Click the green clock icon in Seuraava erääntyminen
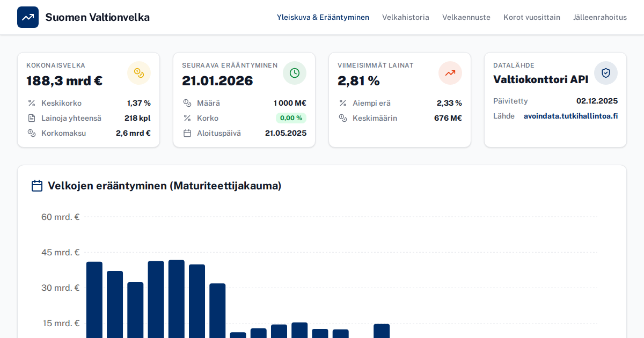 click(x=295, y=73)
